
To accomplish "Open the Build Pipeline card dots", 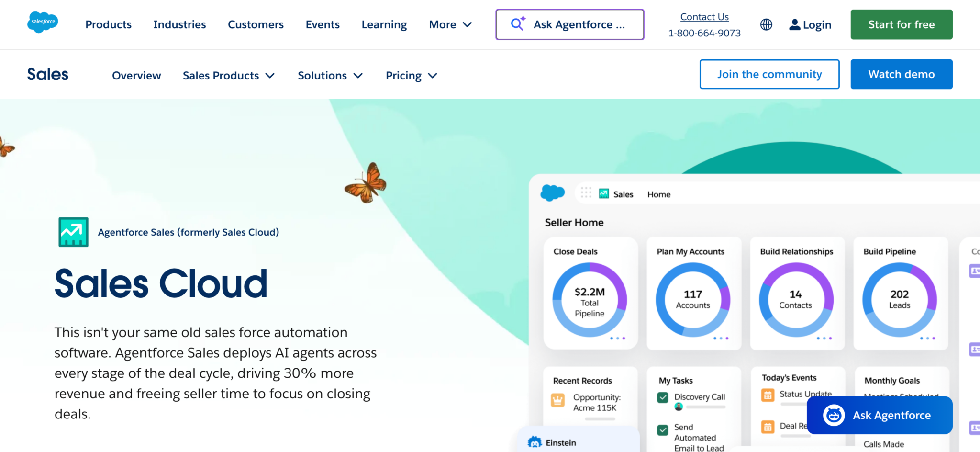I will 927,339.
